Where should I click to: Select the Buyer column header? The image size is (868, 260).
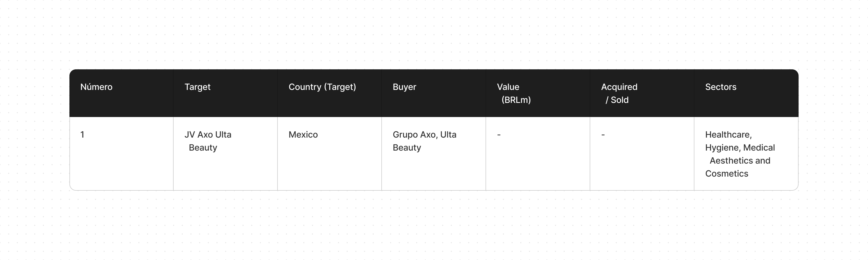[x=404, y=87]
